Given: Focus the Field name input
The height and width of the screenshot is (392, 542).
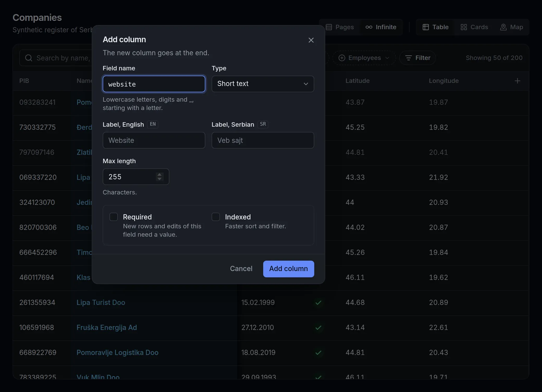Looking at the screenshot, I should [154, 84].
